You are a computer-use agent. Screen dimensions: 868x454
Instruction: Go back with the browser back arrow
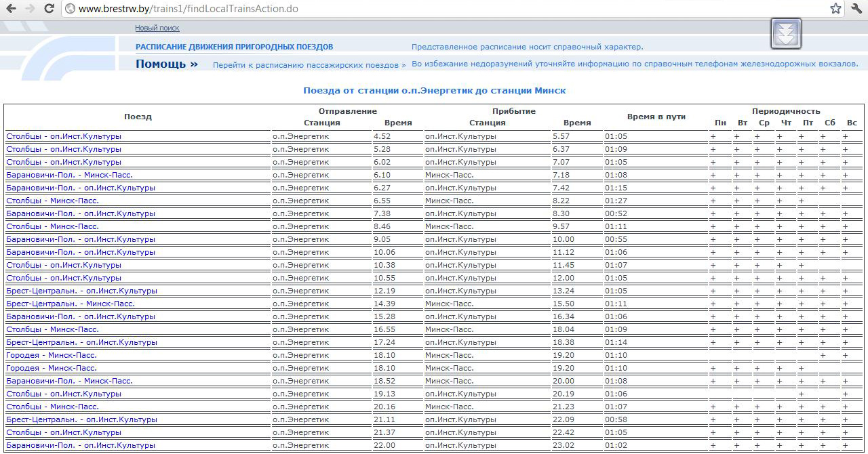pos(12,9)
